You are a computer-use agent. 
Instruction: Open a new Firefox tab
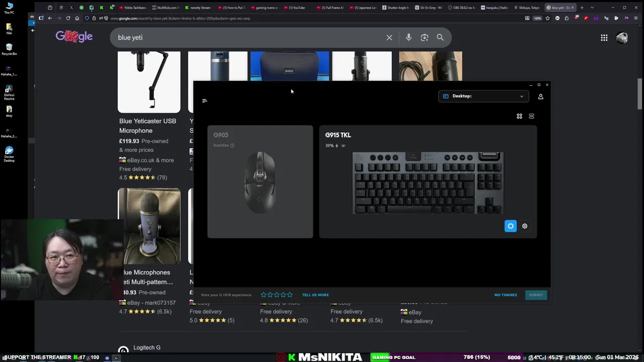[x=582, y=8]
